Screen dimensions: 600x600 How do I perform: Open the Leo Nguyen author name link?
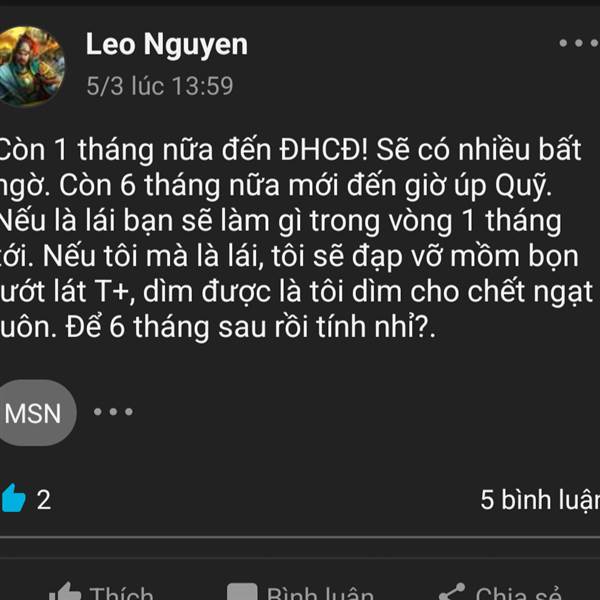[x=167, y=45]
